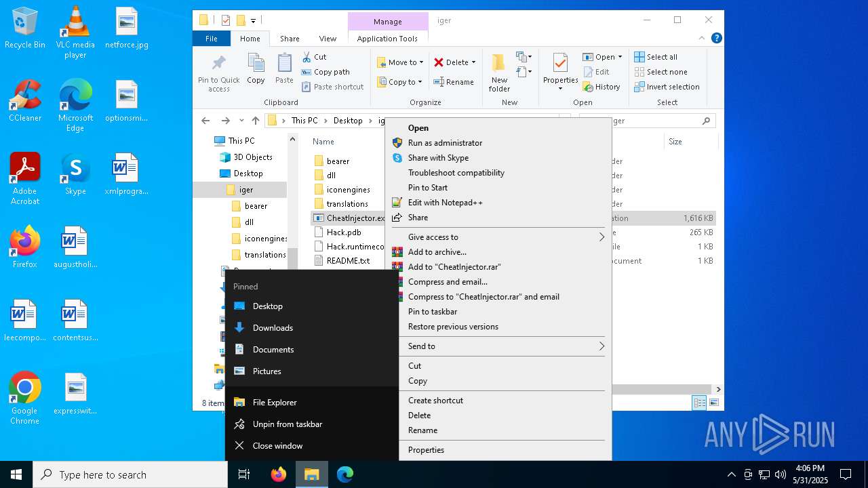The width and height of the screenshot is (868, 488).
Task: Switch to the Share ribbon tab
Action: click(x=290, y=39)
